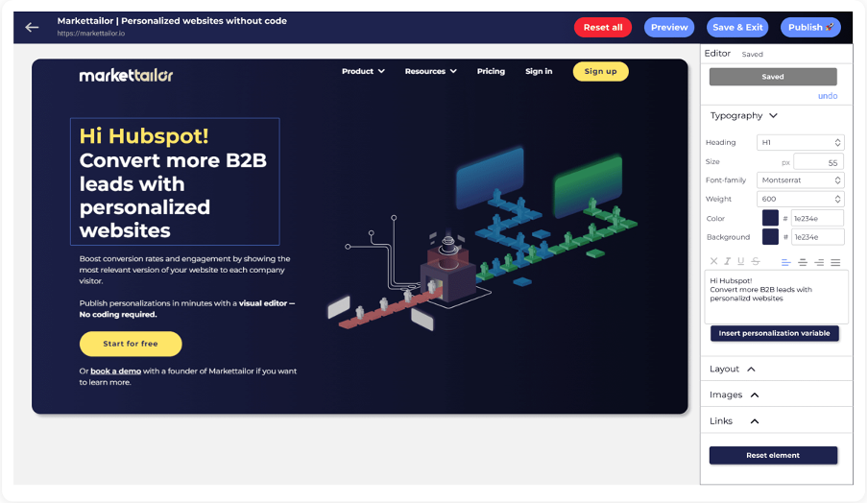Open the Heading H1 dropdown
Screen dimensions: 868x503
click(800, 142)
